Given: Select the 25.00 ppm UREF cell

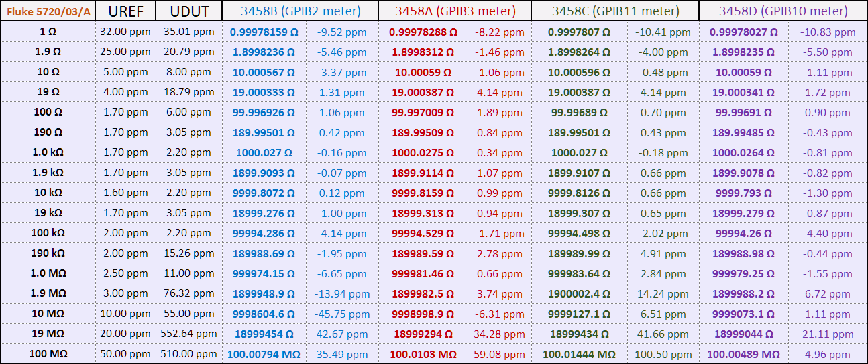Looking at the screenshot, I should tap(126, 52).
